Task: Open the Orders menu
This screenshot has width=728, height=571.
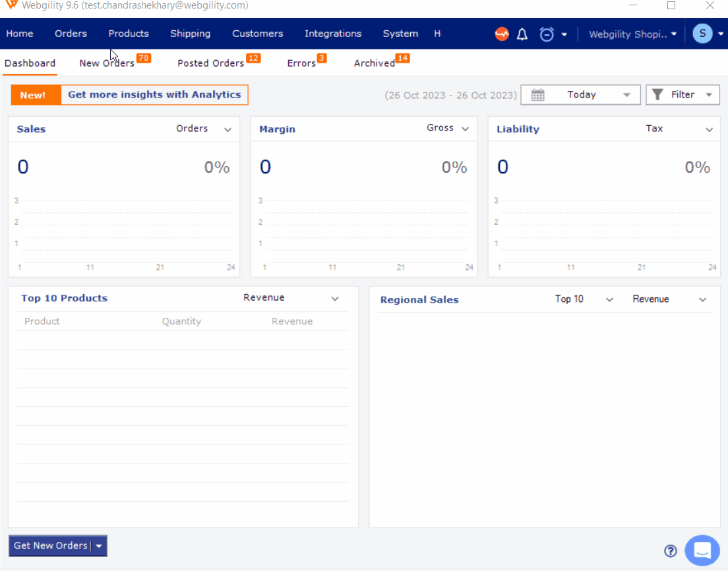Action: pos(71,34)
